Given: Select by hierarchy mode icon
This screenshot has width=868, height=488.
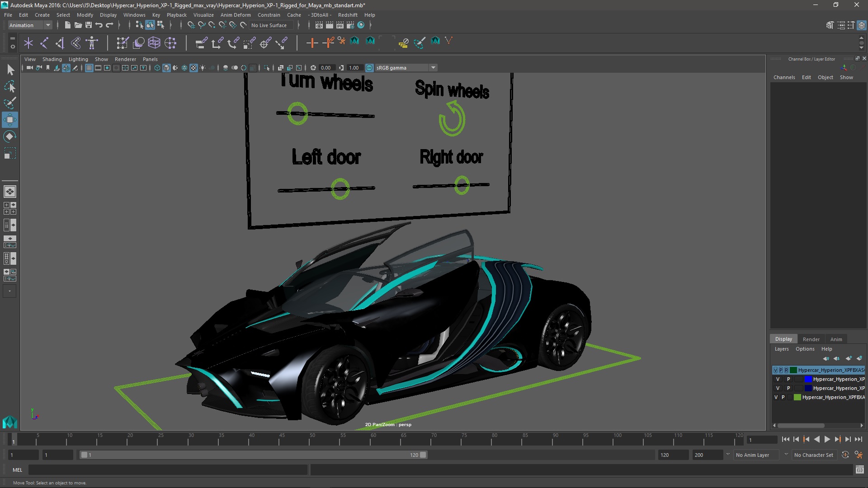Looking at the screenshot, I should point(139,25).
